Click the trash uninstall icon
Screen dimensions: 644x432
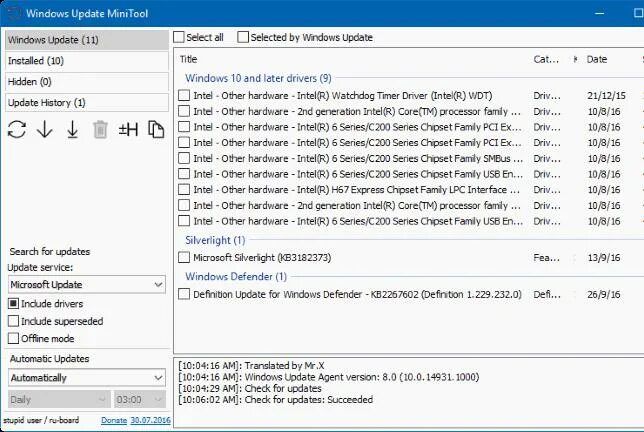pos(100,130)
